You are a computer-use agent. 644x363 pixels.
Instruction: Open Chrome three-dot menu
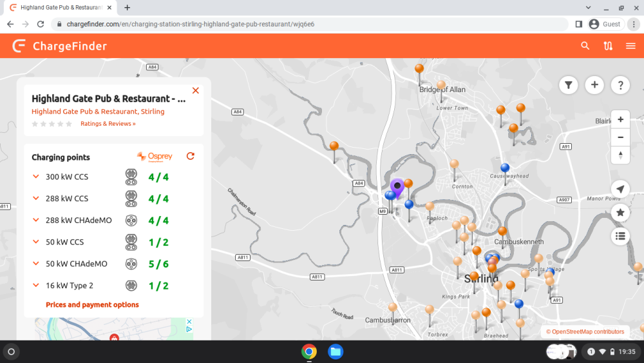pyautogui.click(x=634, y=25)
